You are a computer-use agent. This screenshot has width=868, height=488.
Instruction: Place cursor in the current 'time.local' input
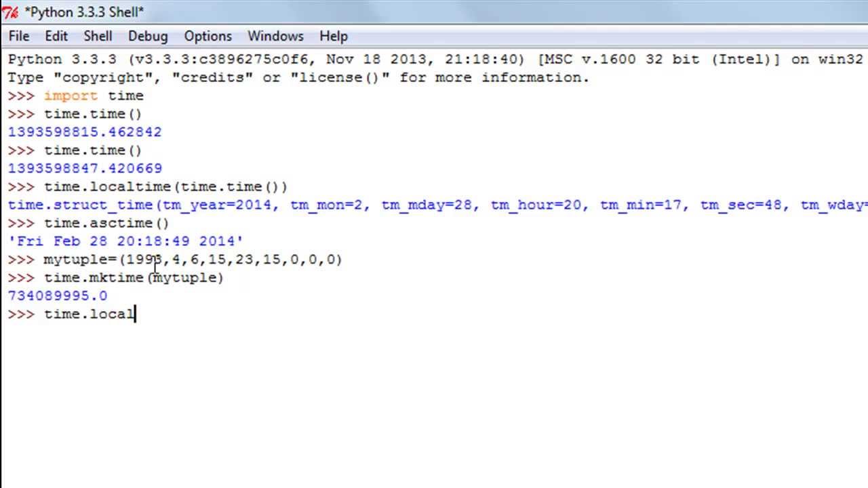[90, 314]
